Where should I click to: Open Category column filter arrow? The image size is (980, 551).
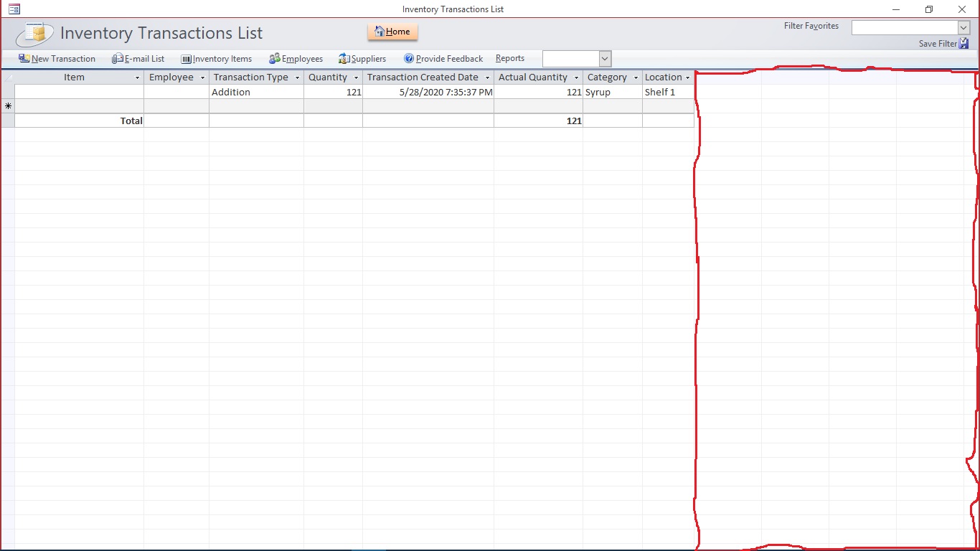636,77
